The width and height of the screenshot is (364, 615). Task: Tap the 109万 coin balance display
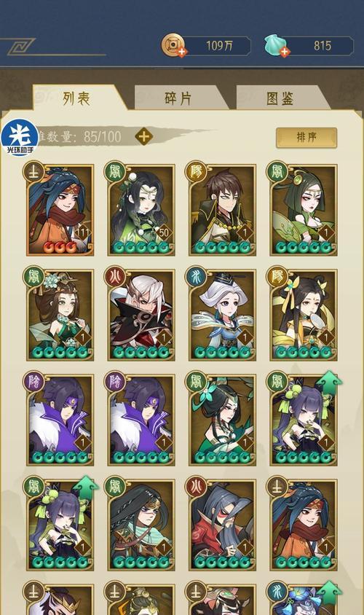point(218,46)
